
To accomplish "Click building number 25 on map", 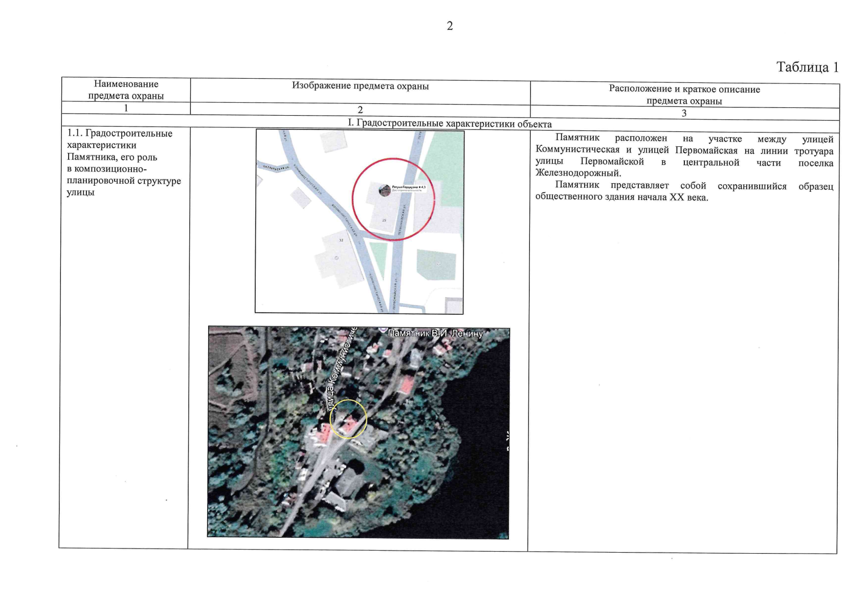I will tap(384, 220).
